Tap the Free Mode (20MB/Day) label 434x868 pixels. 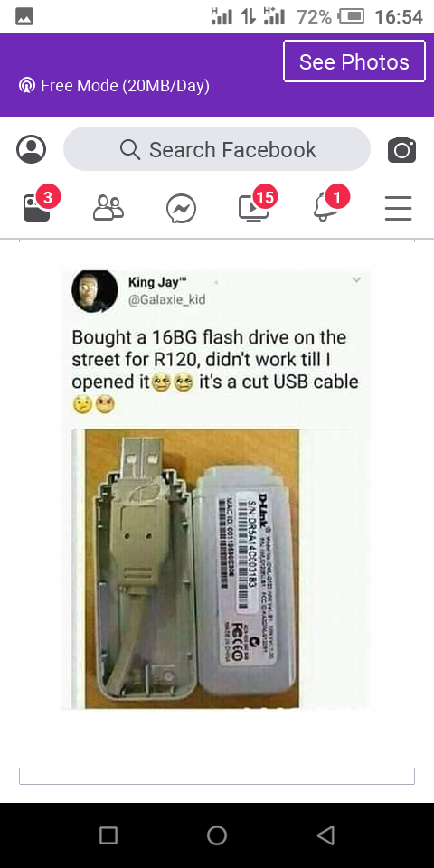tap(125, 86)
